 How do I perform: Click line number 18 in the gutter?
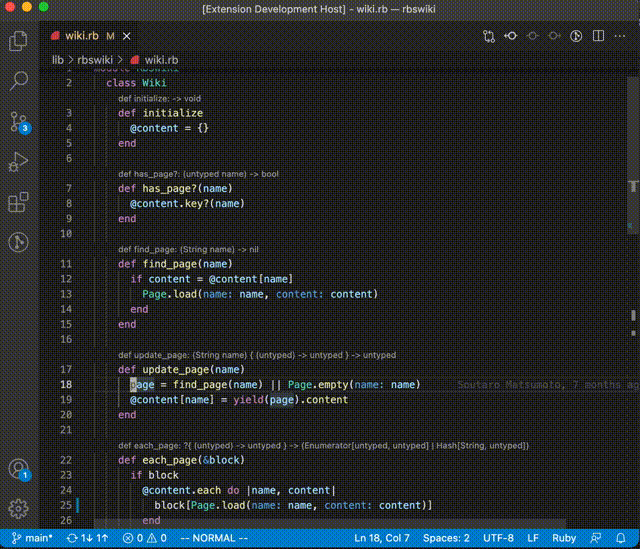tap(66, 385)
